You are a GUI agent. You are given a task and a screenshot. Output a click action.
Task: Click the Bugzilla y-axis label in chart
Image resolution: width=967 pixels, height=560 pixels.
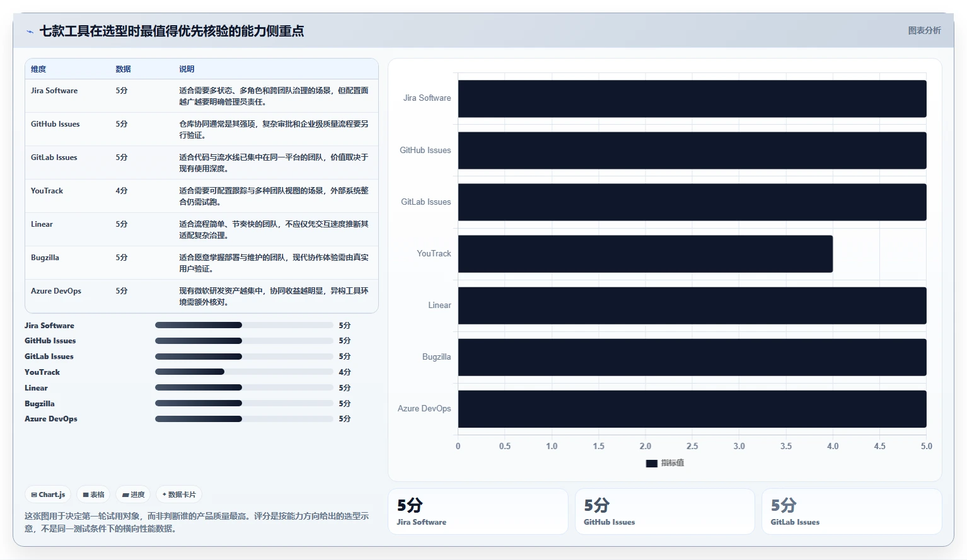436,357
